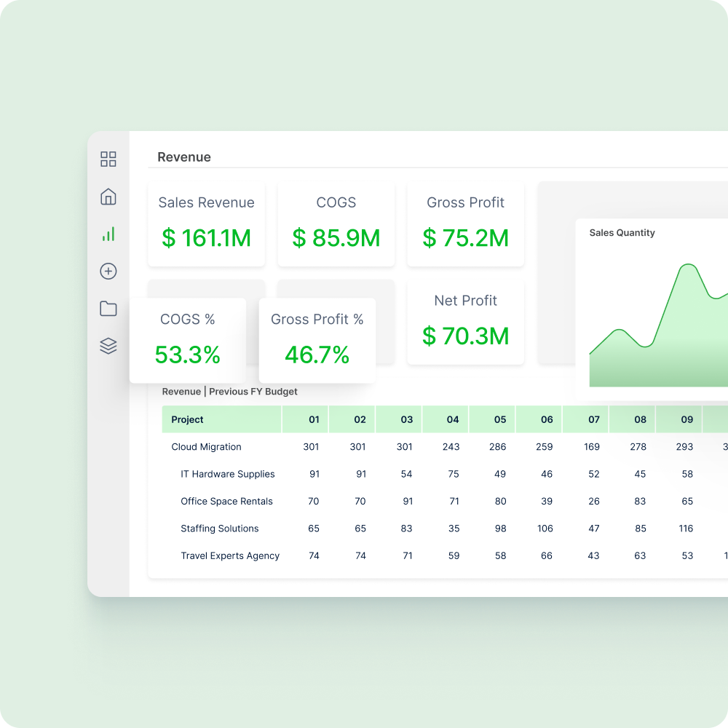The image size is (728, 728).
Task: Open the dashboard grid icon in sidebar
Action: tap(108, 159)
